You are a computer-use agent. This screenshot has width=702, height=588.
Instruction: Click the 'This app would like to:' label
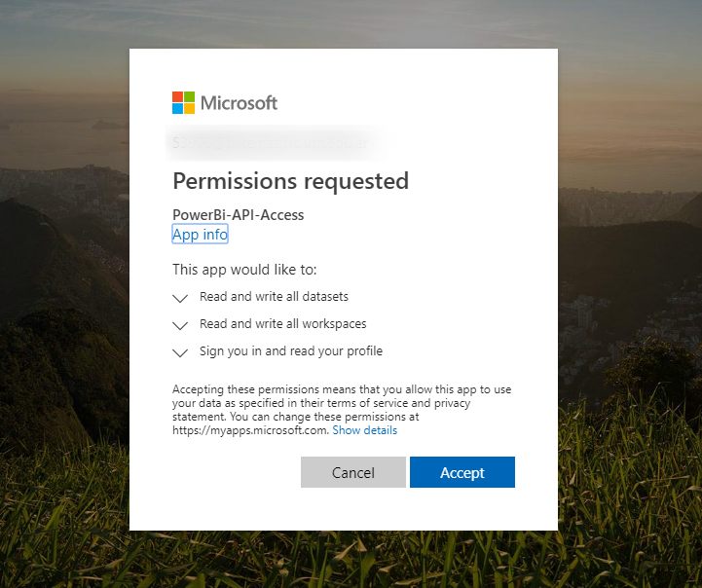point(244,270)
